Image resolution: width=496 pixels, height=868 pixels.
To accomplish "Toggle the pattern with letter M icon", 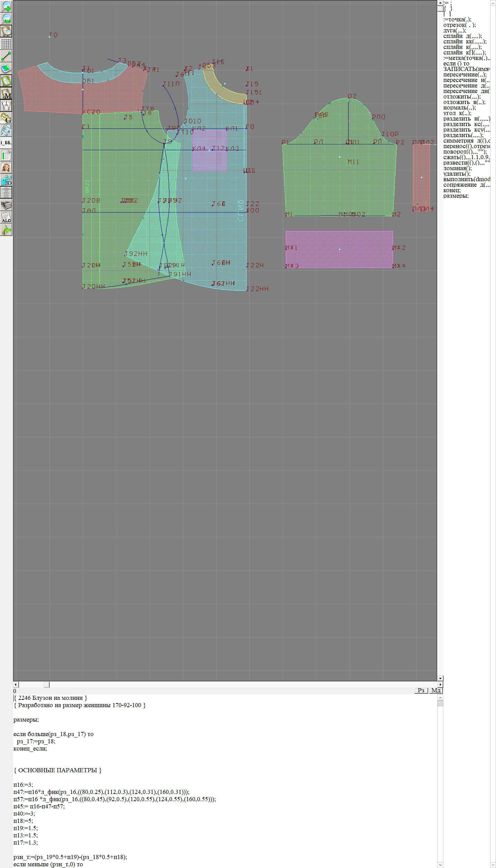I will tap(6, 93).
